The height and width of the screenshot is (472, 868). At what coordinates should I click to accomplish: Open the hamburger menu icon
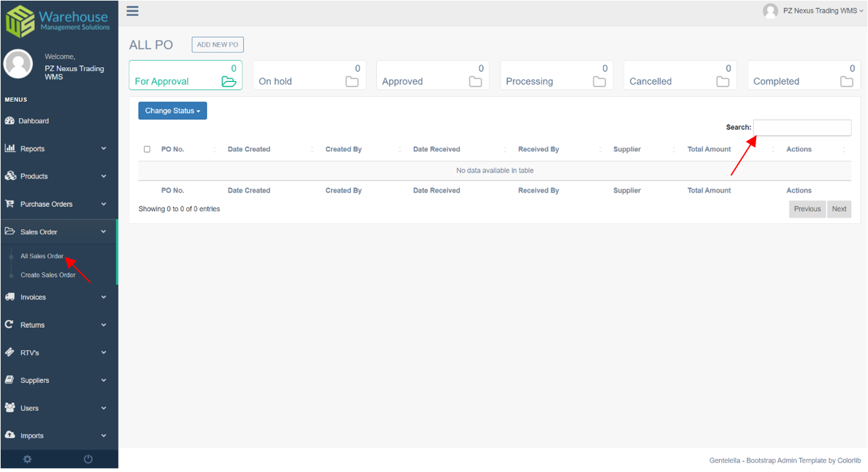click(132, 11)
